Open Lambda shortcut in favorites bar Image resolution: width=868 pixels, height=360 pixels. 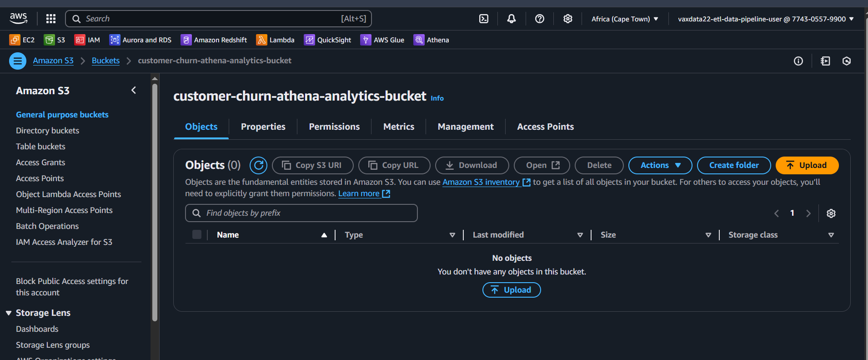(275, 40)
